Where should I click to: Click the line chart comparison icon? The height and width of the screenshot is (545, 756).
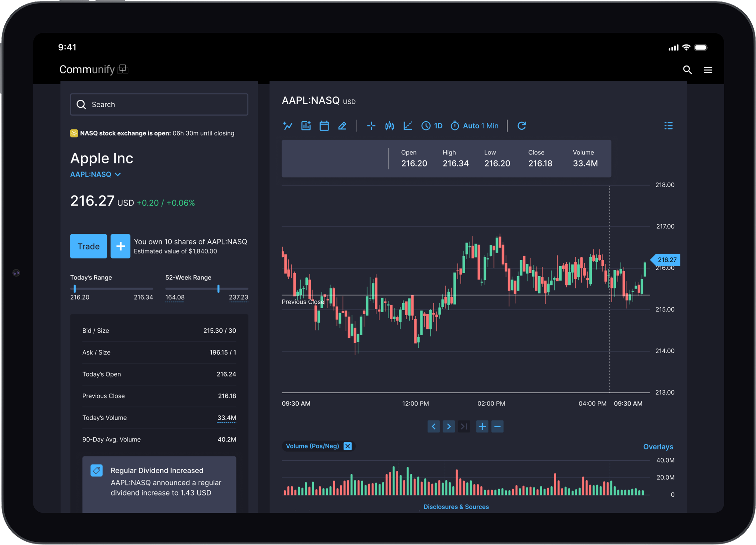pos(288,126)
